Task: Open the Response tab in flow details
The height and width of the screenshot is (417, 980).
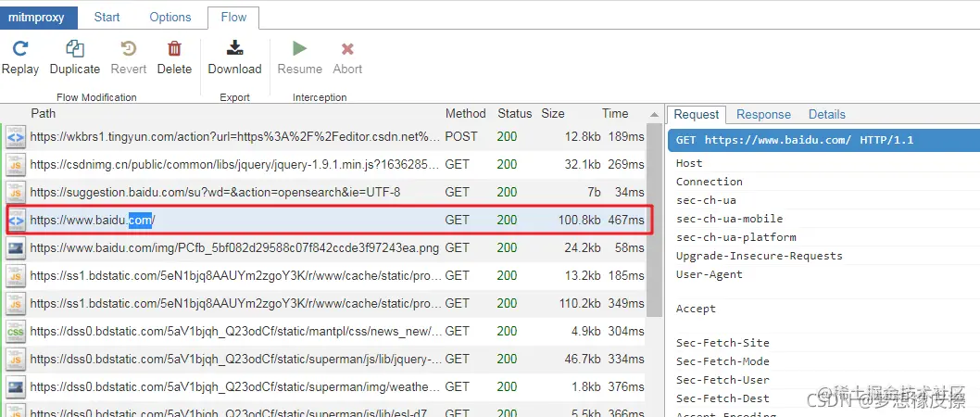Action: pos(764,114)
